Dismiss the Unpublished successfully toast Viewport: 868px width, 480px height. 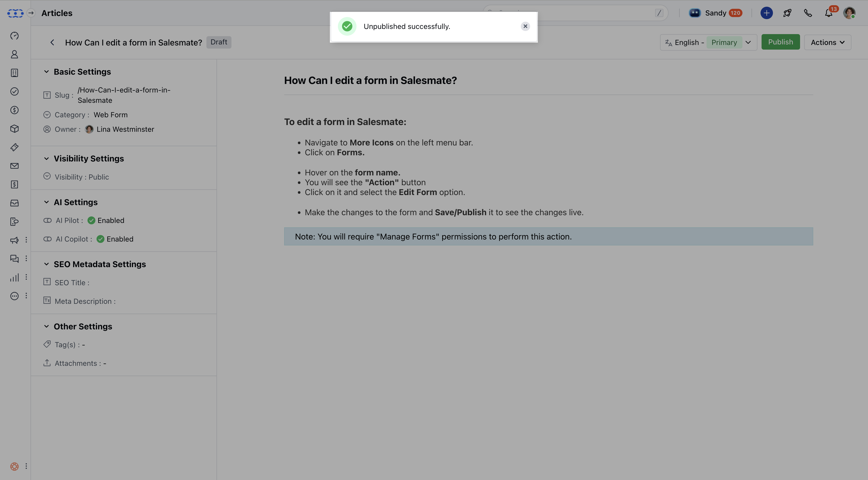pyautogui.click(x=525, y=26)
